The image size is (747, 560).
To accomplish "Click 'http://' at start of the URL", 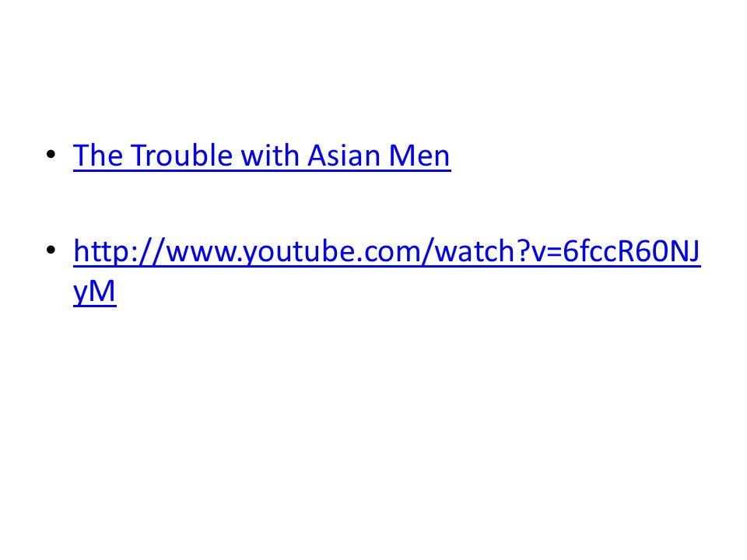I will [x=120, y=251].
